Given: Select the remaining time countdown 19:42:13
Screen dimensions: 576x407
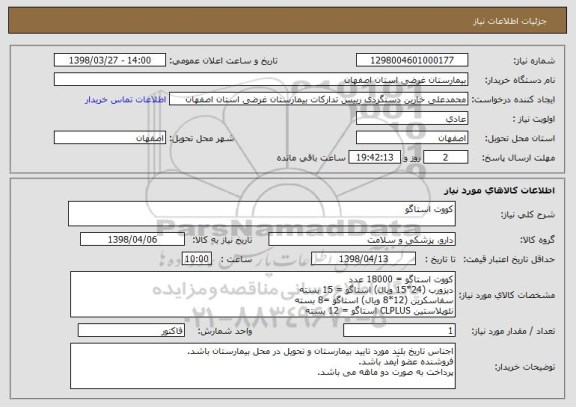Looking at the screenshot, I should click(x=374, y=158).
